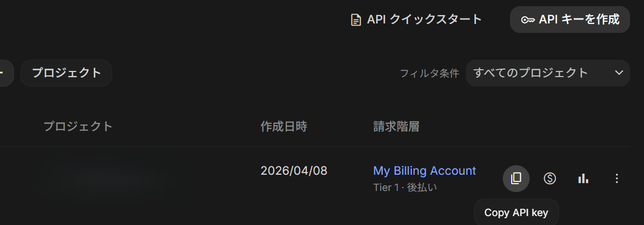
Task: Expand the project filter chevron arrow
Action: (618, 73)
